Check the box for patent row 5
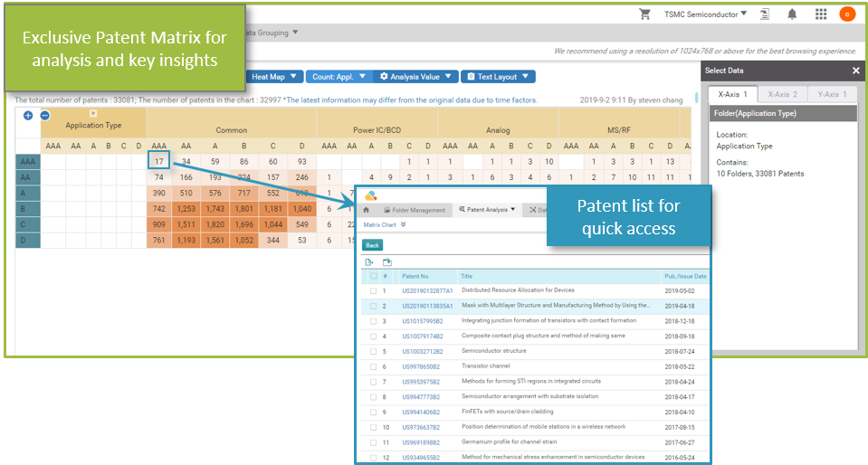This screenshot has width=868, height=465. click(x=373, y=352)
